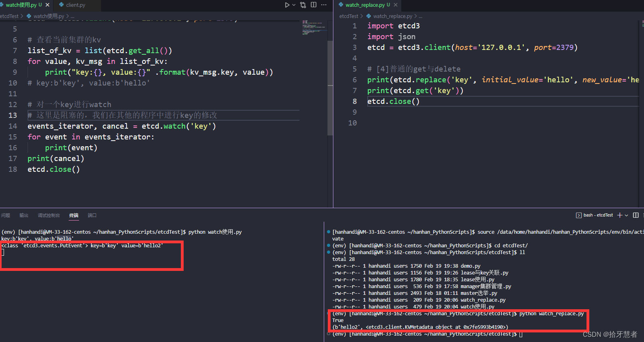The width and height of the screenshot is (644, 342).
Task: Click the print(etcd.get('key')) line
Action: [x=415, y=91]
